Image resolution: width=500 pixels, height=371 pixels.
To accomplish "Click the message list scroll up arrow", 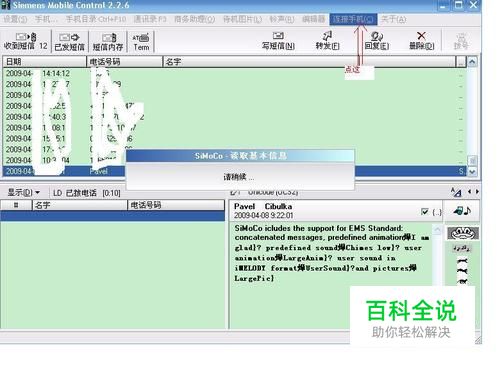I will [472, 62].
